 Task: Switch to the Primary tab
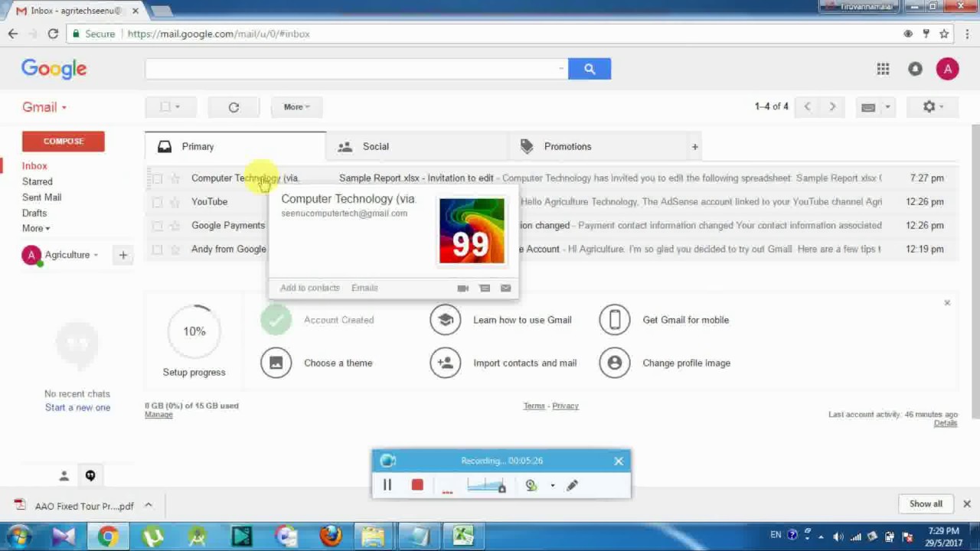coord(235,146)
